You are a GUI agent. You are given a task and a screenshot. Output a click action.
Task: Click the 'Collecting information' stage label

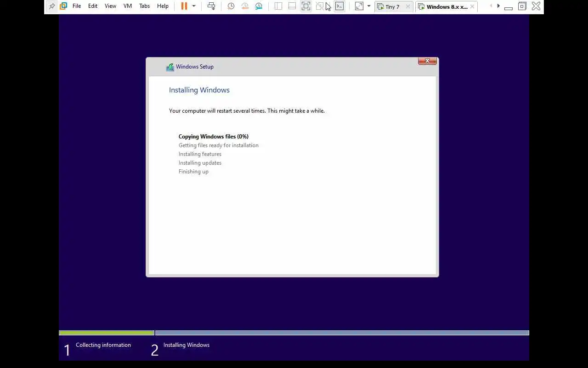103,345
